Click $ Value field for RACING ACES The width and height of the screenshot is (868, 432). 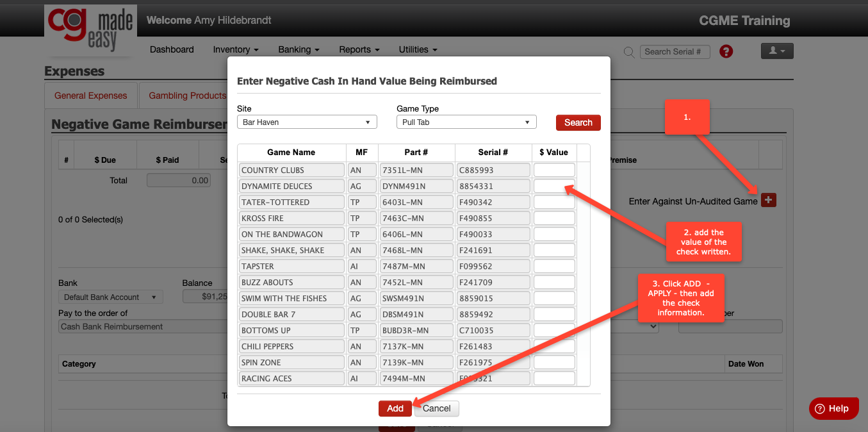[x=555, y=378]
